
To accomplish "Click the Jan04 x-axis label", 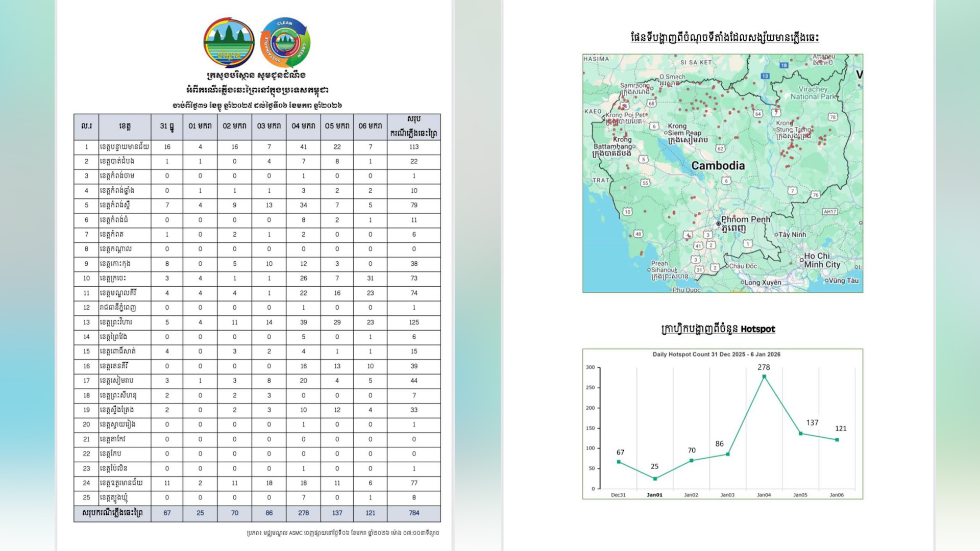I will pyautogui.click(x=764, y=495).
